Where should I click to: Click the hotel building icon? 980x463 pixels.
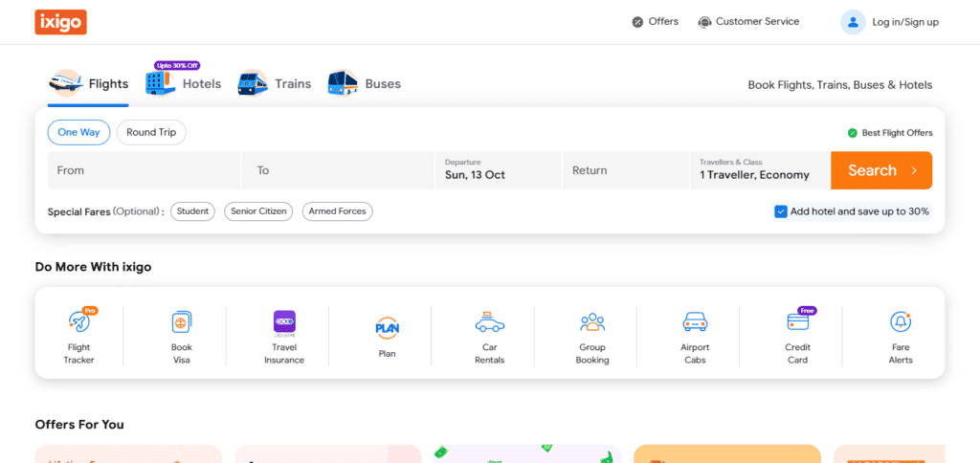point(161,83)
